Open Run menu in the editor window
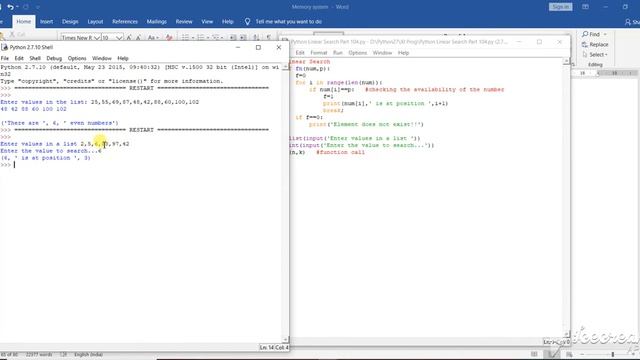The width and height of the screenshot is (640, 360). point(338,53)
